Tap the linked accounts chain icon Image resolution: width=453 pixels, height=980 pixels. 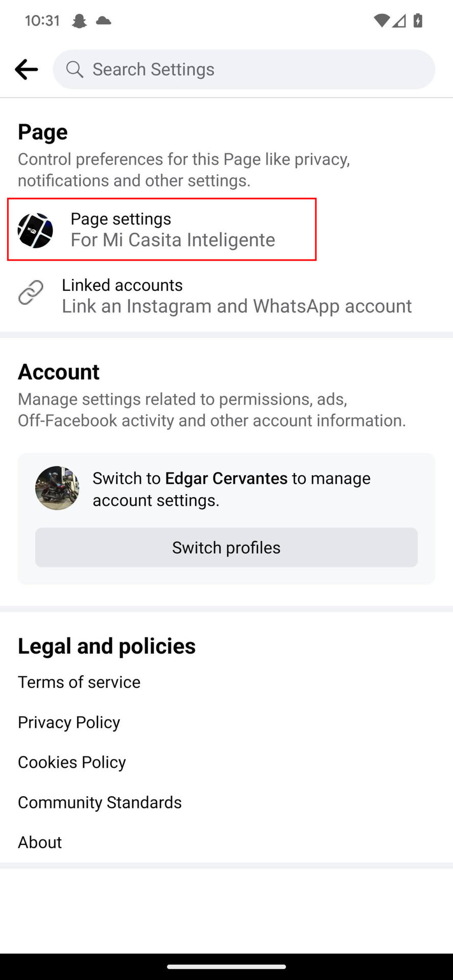click(x=31, y=293)
